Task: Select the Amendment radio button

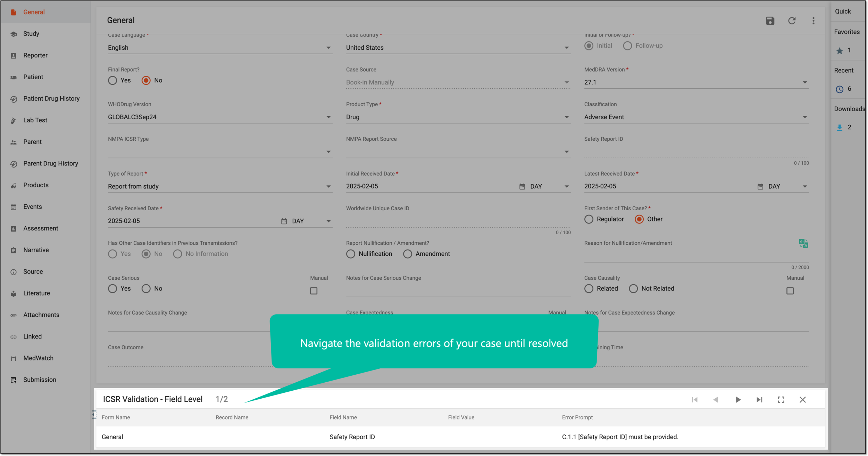Action: click(408, 254)
